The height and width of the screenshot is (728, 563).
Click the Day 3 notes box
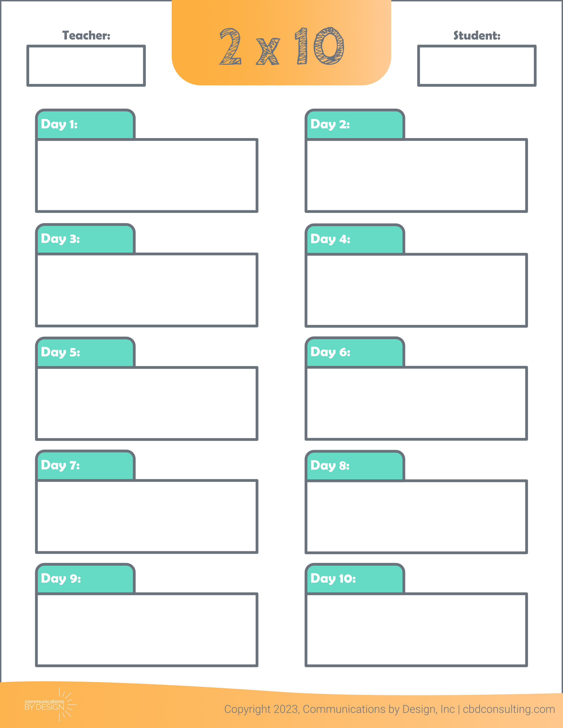(147, 290)
